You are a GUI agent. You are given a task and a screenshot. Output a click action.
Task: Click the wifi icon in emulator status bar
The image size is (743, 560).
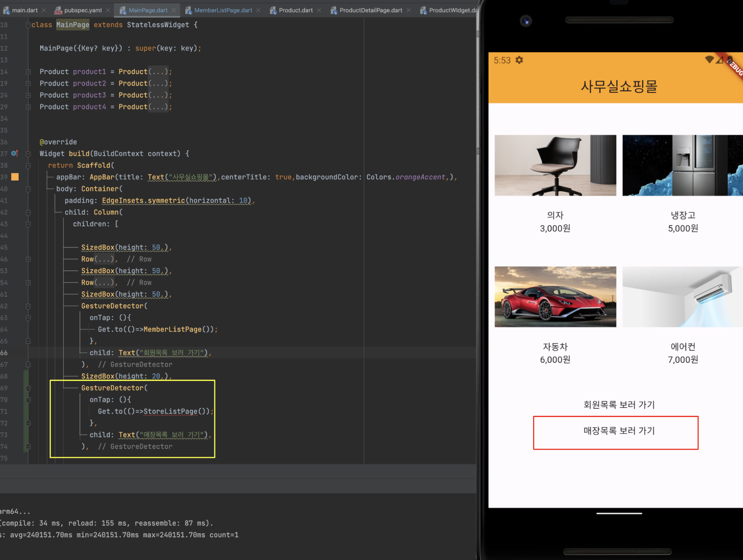(709, 59)
